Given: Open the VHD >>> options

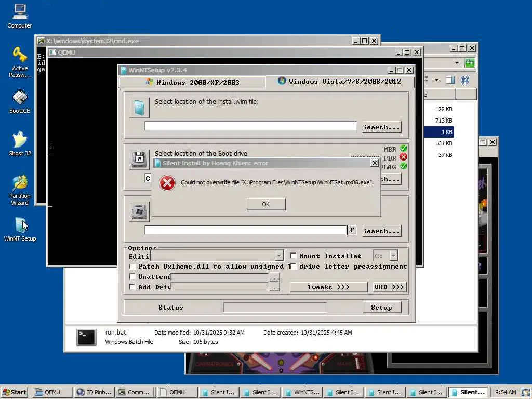Looking at the screenshot, I should point(389,287).
